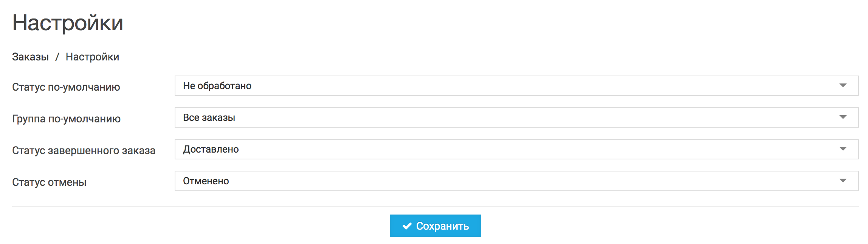This screenshot has width=868, height=244.
Task: Click the 'Настройки' breadcrumb item
Action: [92, 57]
